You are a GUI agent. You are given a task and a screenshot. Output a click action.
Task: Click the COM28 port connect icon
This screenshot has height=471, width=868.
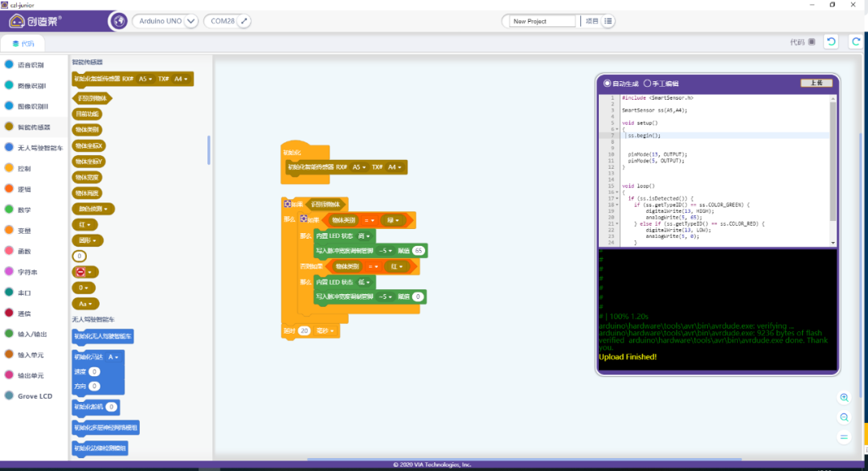244,21
